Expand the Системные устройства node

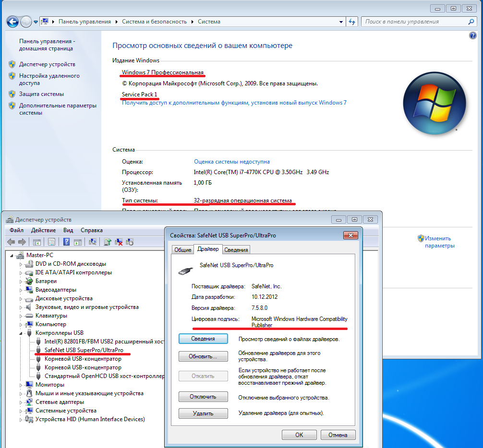pos(21,411)
